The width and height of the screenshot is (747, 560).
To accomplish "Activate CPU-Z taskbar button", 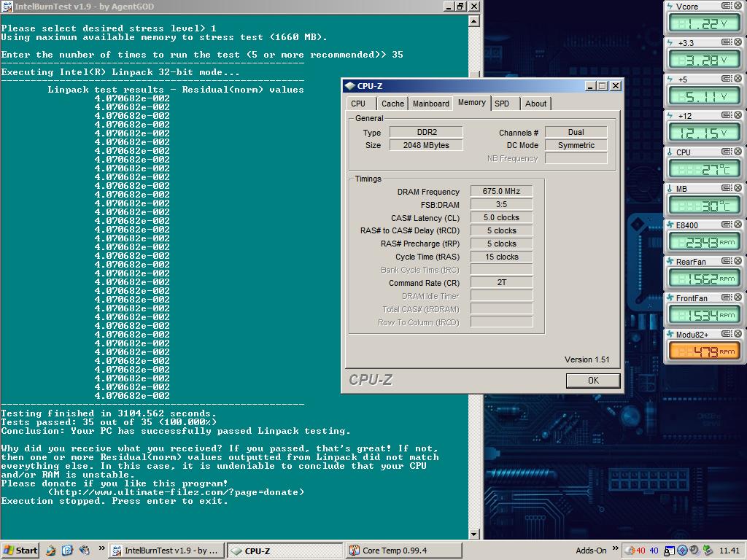I will (x=285, y=551).
